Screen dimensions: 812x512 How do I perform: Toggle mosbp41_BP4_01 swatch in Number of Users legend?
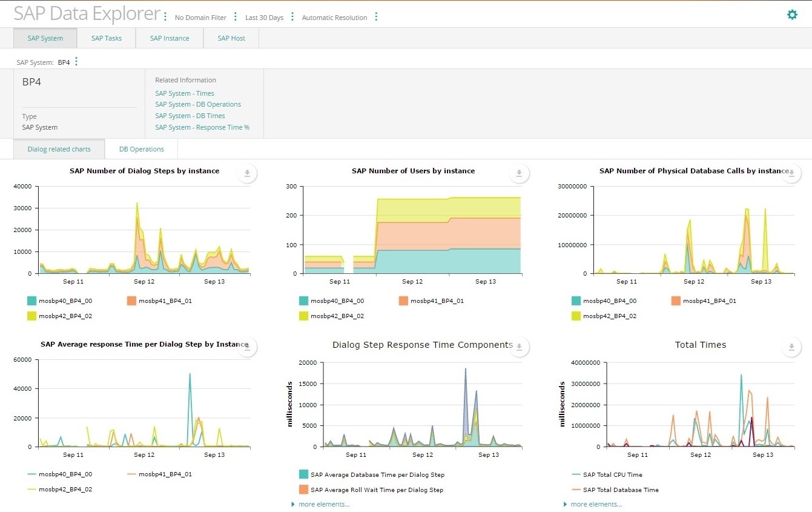[404, 301]
